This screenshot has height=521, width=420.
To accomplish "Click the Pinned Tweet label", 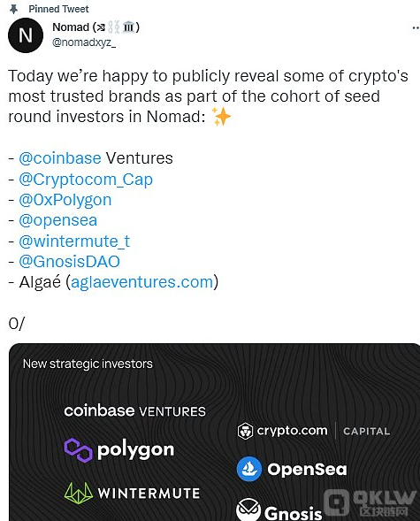I will [x=58, y=9].
